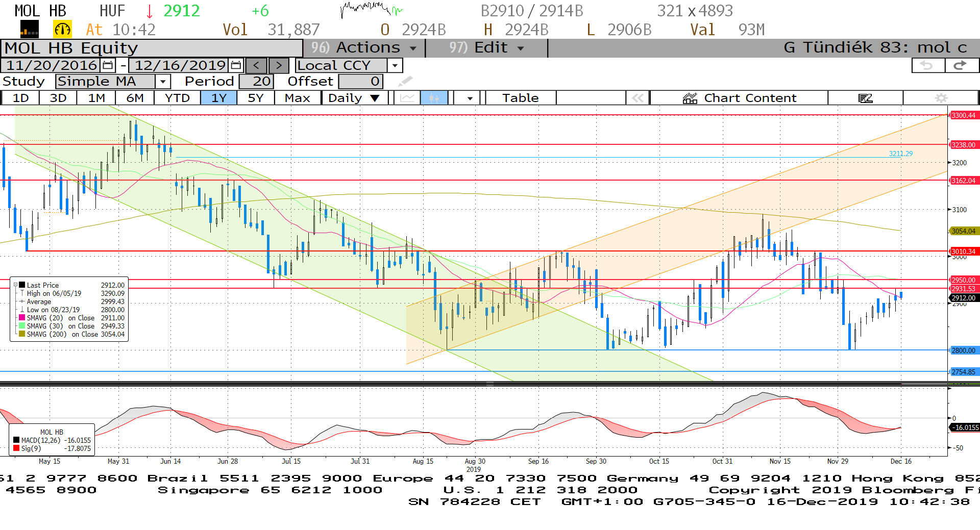980x530 pixels.
Task: Click the 2754.85 support level label
Action: tap(963, 372)
